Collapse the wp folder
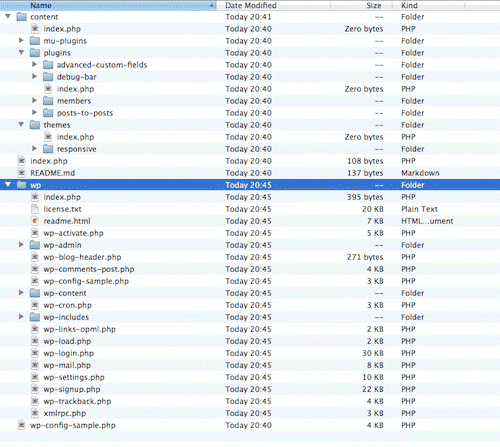 pyautogui.click(x=8, y=184)
